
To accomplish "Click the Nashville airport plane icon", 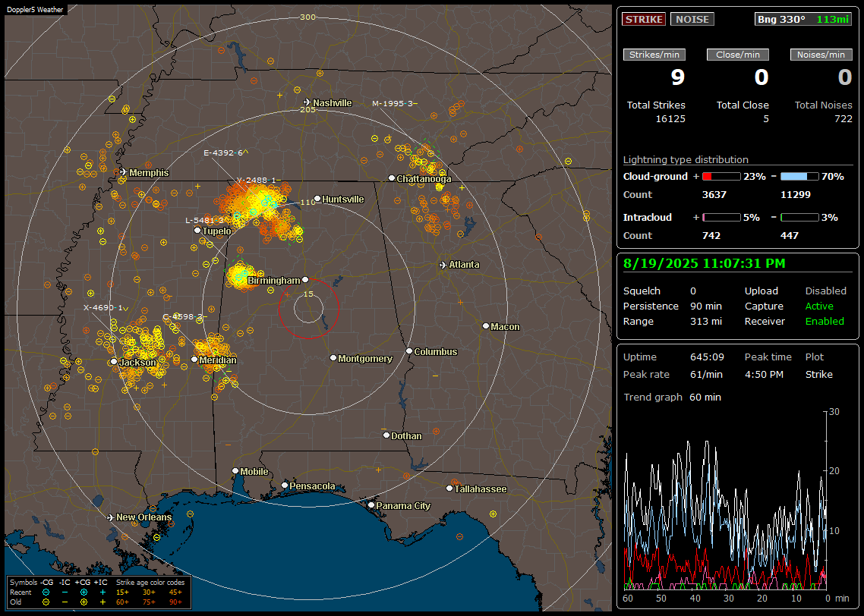I will (x=307, y=102).
